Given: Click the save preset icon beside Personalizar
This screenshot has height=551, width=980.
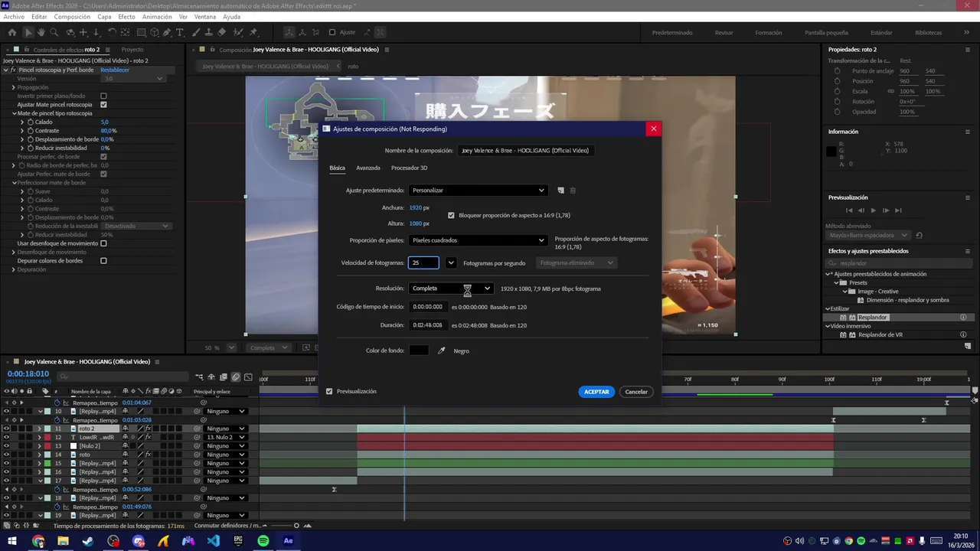Looking at the screenshot, I should tap(560, 191).
